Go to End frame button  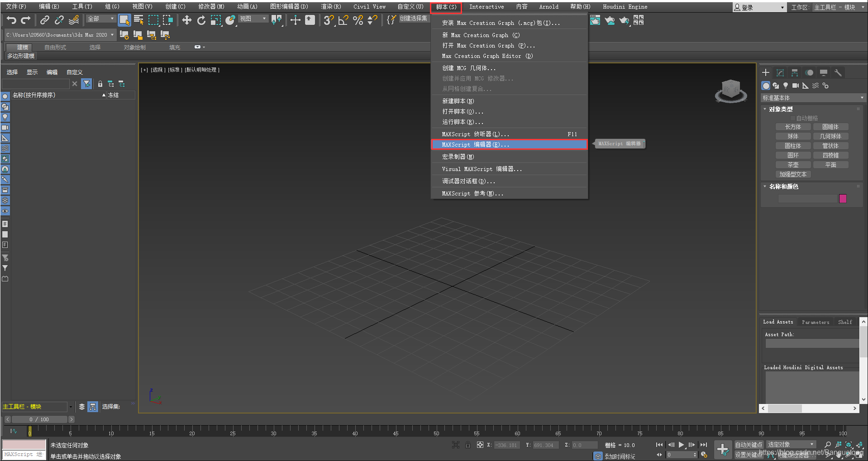click(703, 445)
